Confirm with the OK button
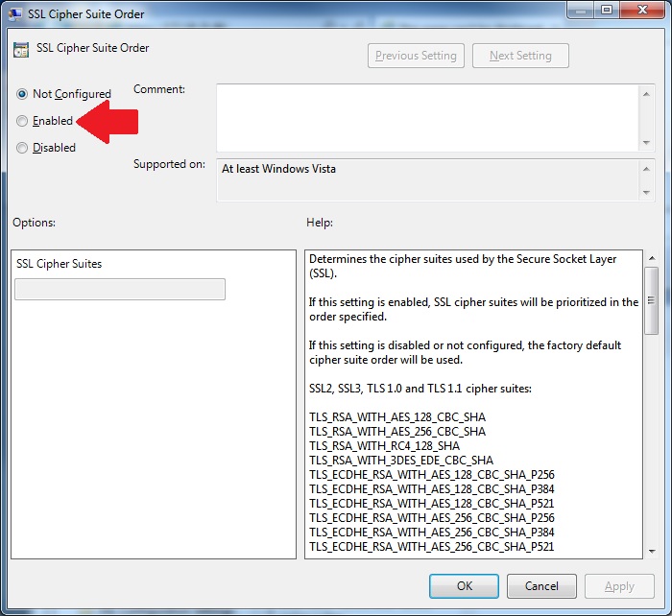Image resolution: width=672 pixels, height=616 pixels. point(464,586)
